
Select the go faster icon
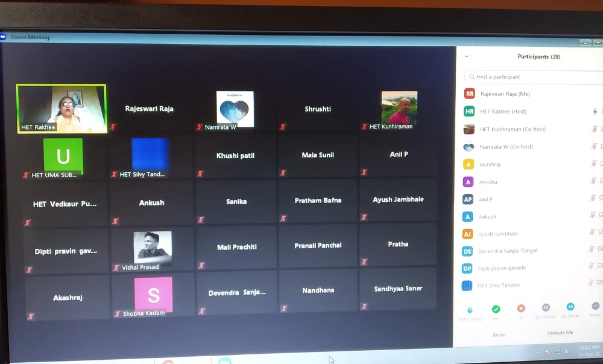pos(570,307)
